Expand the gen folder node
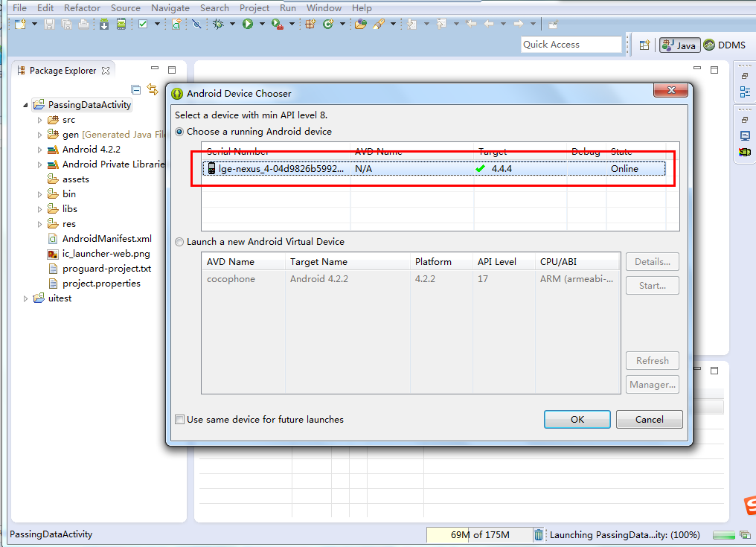The height and width of the screenshot is (547, 756). [x=39, y=135]
